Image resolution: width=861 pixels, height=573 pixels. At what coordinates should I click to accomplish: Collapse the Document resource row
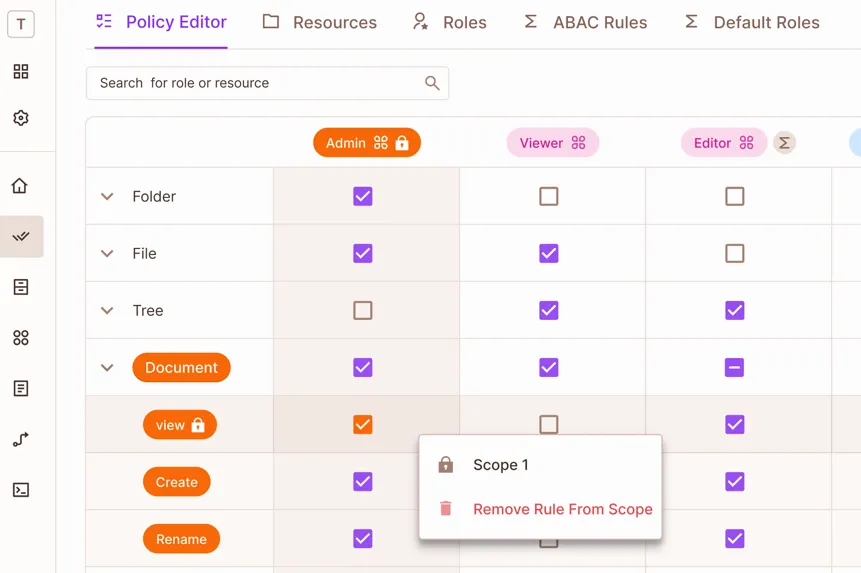coord(107,368)
